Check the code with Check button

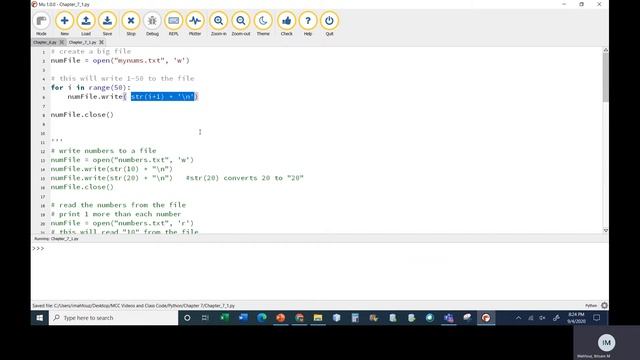(x=287, y=24)
